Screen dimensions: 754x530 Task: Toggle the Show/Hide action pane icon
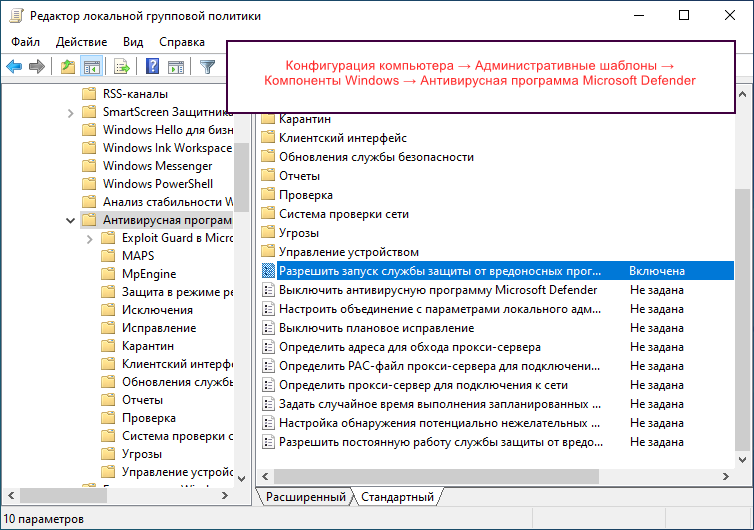coord(176,66)
